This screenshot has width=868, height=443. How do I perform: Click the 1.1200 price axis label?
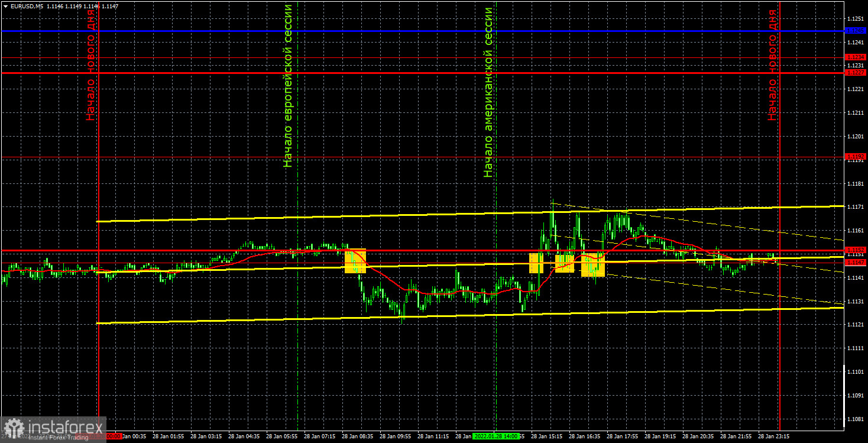coord(856,136)
